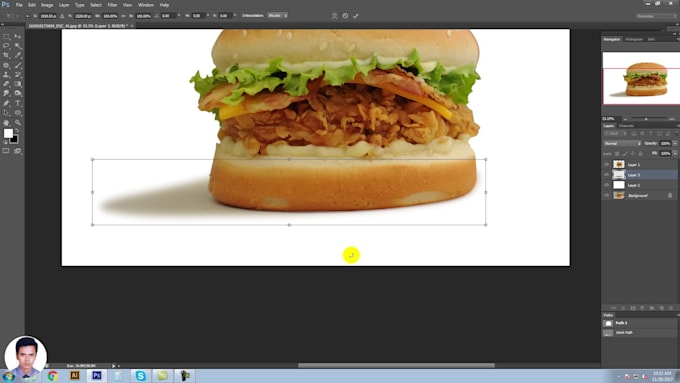Hide the Background layer eye
The width and height of the screenshot is (680, 383).
(x=606, y=196)
